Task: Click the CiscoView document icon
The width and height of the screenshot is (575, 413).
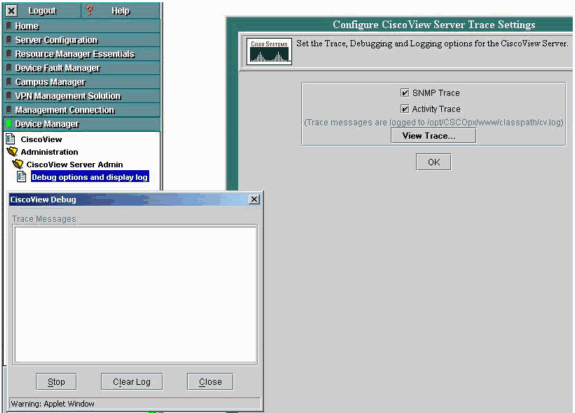Action: tap(11, 139)
